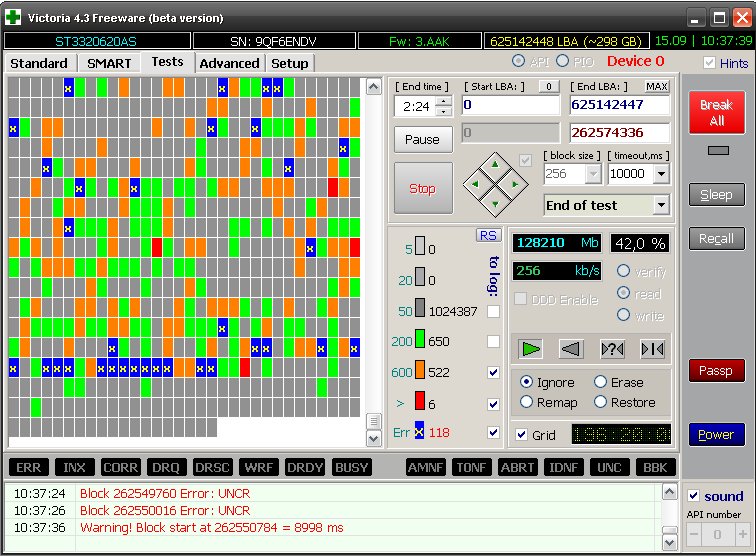The width and height of the screenshot is (756, 556).
Task: Click the red slow-block color indicator
Action: pyautogui.click(x=419, y=400)
